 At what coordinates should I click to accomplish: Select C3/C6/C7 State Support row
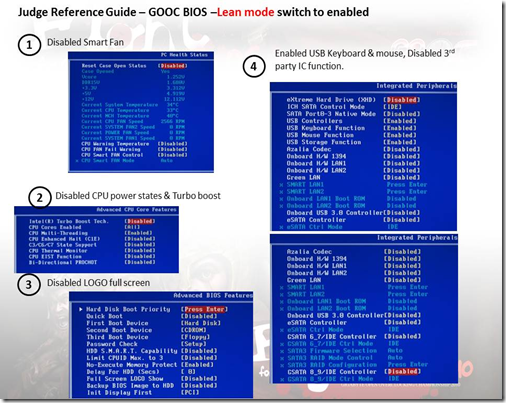point(92,245)
